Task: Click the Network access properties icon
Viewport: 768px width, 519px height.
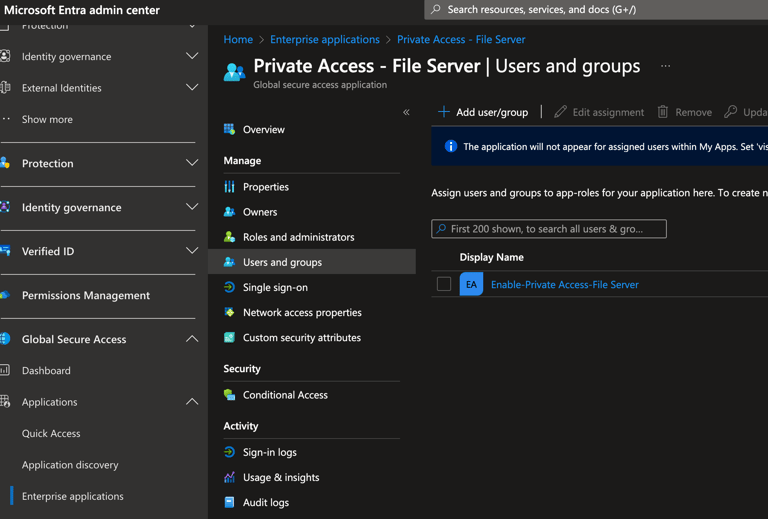Action: 229,312
